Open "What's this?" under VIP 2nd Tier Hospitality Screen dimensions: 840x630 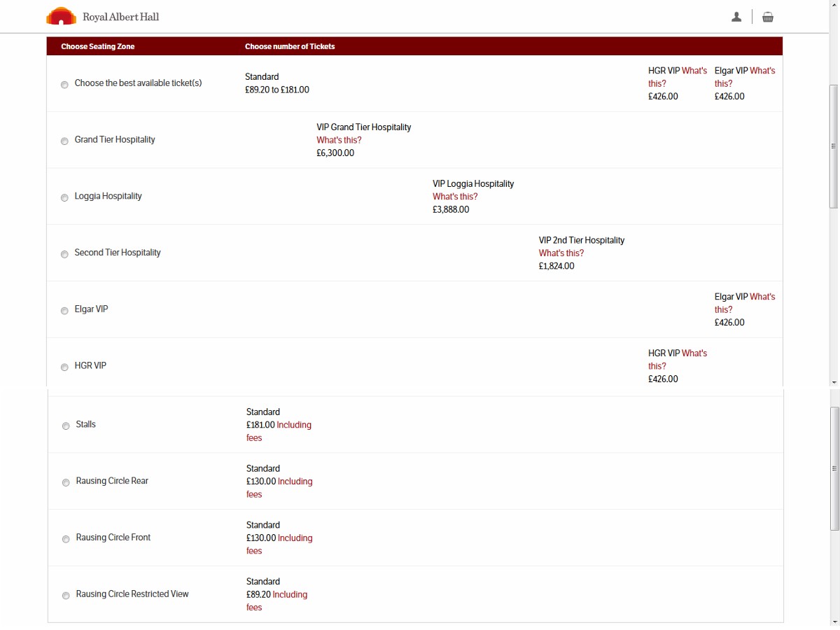point(561,253)
